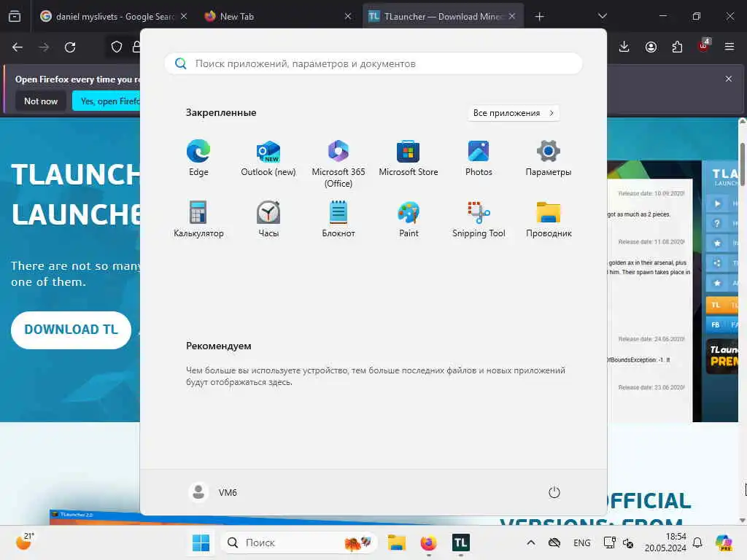Switch ENG input language indicator
The height and width of the screenshot is (560, 747).
(x=581, y=542)
